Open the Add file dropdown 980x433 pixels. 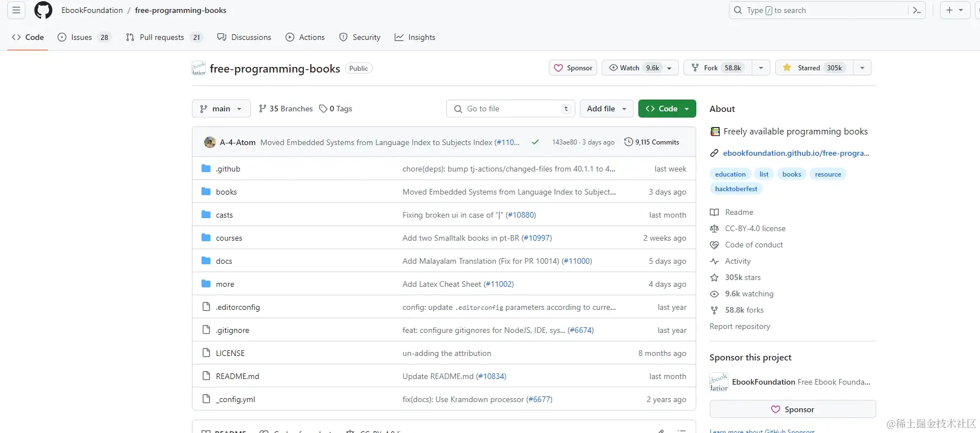pyautogui.click(x=607, y=109)
